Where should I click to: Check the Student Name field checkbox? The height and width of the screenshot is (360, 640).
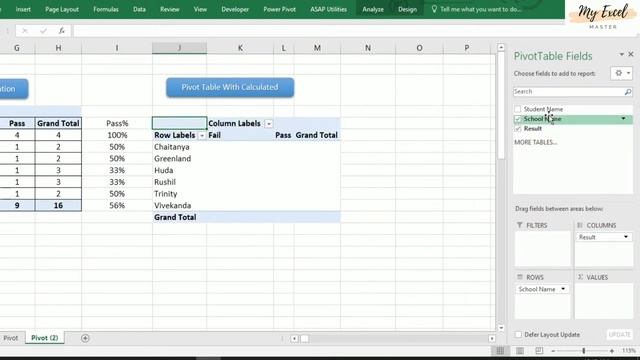pos(518,109)
